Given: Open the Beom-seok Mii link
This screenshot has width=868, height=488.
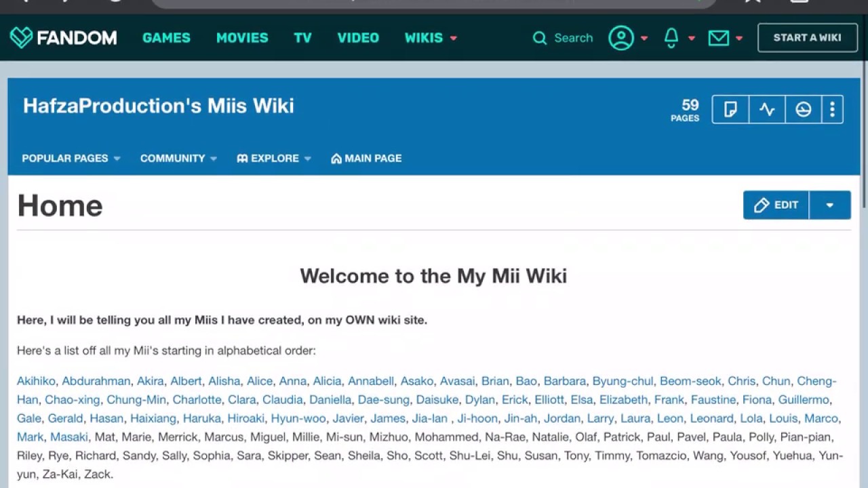Looking at the screenshot, I should point(690,381).
